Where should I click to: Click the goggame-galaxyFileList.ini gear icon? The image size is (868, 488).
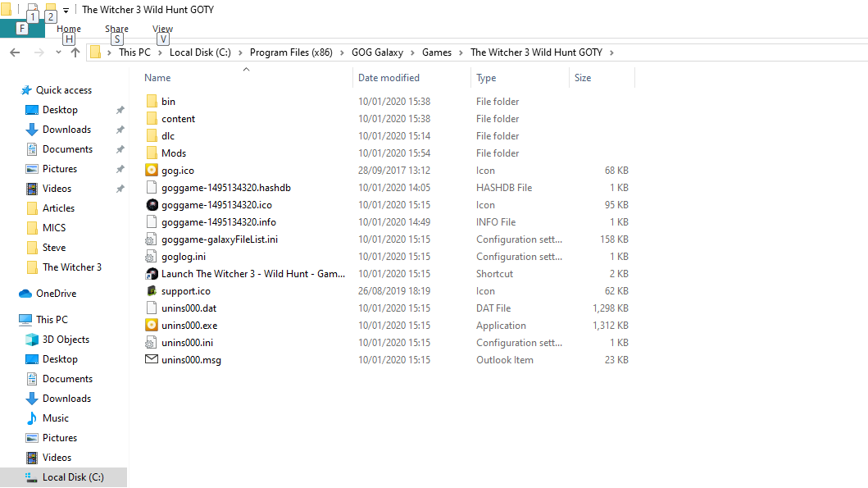pyautogui.click(x=151, y=239)
